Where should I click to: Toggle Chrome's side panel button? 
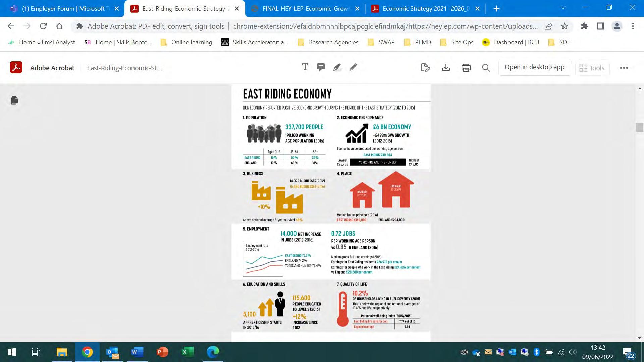(600, 26)
